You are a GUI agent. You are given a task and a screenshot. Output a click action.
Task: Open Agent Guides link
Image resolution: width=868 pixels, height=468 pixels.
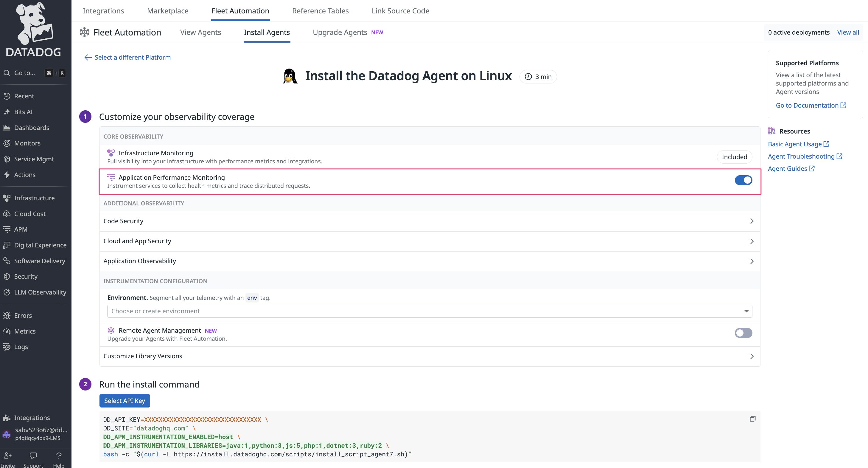791,169
